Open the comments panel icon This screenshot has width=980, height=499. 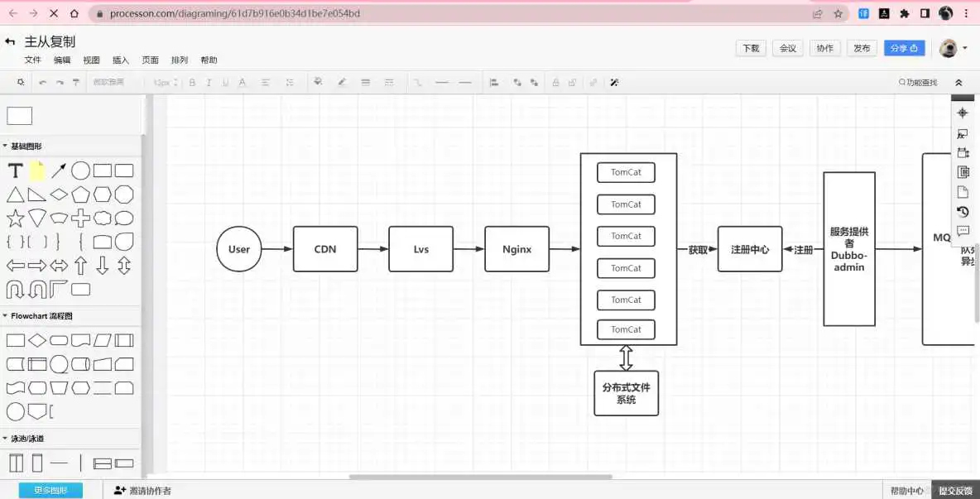963,230
